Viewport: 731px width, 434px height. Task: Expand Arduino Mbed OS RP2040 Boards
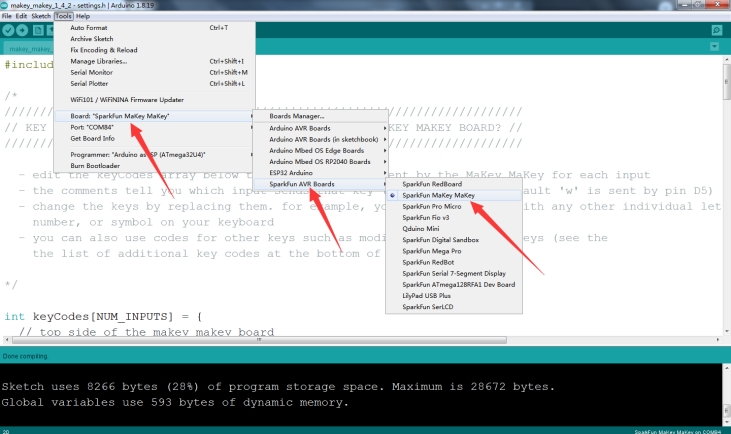coord(321,161)
